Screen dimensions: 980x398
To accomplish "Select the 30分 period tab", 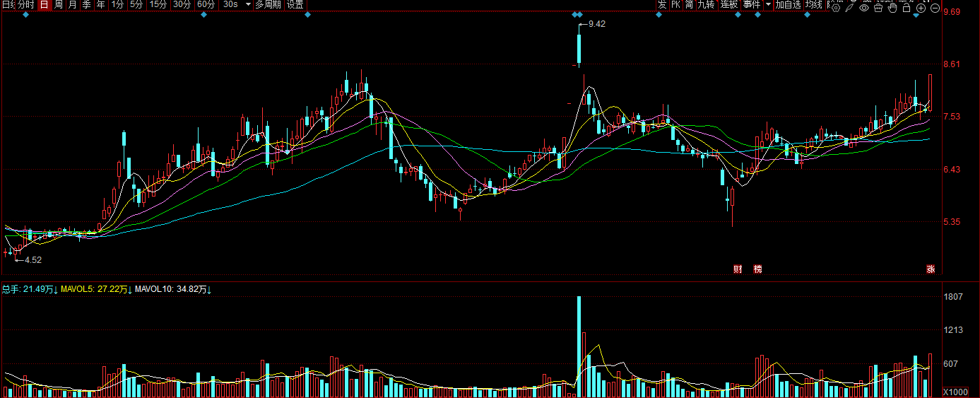I will (182, 4).
